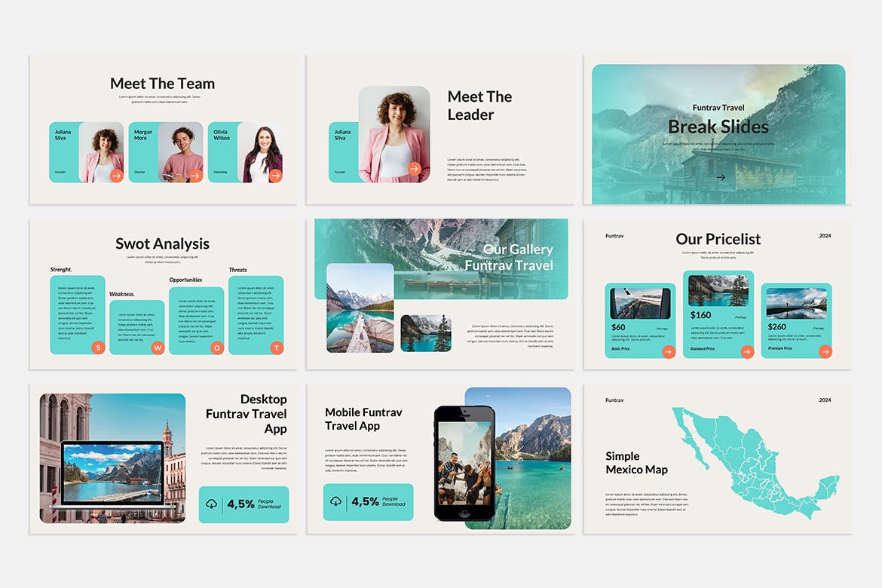Click the orange arrow on Morgan More's card
The width and height of the screenshot is (882, 588).
195,176
